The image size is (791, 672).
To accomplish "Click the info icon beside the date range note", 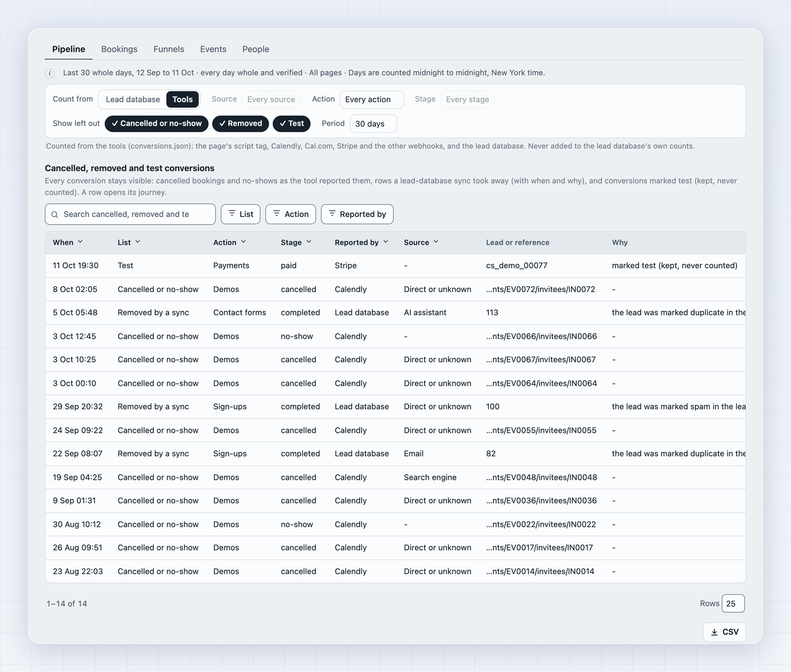I will coord(50,73).
